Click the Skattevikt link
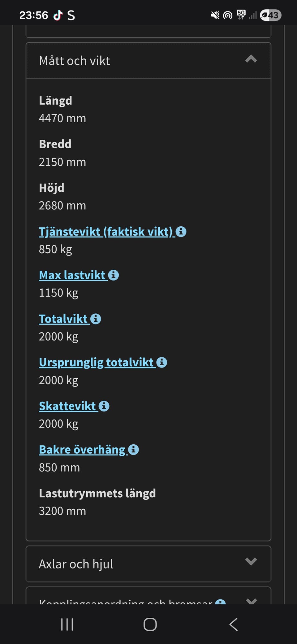297x644 pixels. (x=67, y=406)
